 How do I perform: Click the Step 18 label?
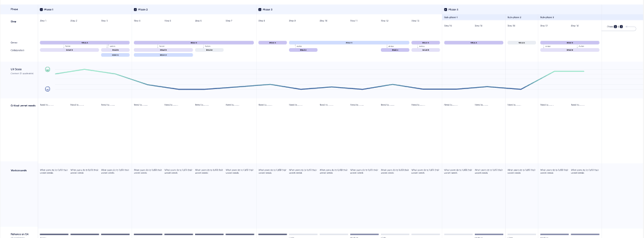(x=575, y=25)
